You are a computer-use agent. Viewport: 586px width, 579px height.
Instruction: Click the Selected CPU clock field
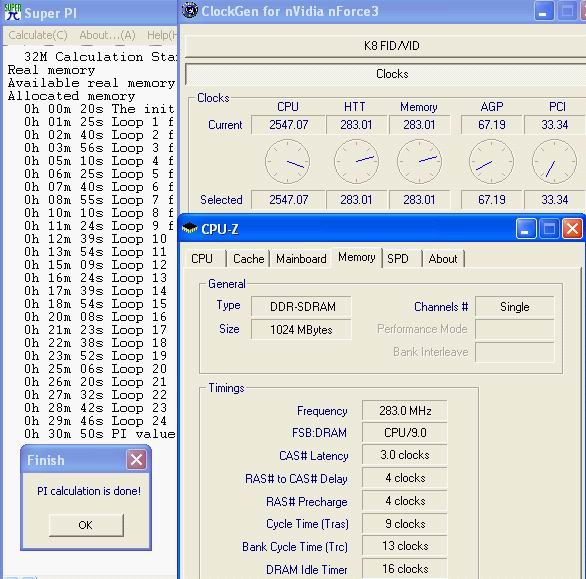click(288, 200)
